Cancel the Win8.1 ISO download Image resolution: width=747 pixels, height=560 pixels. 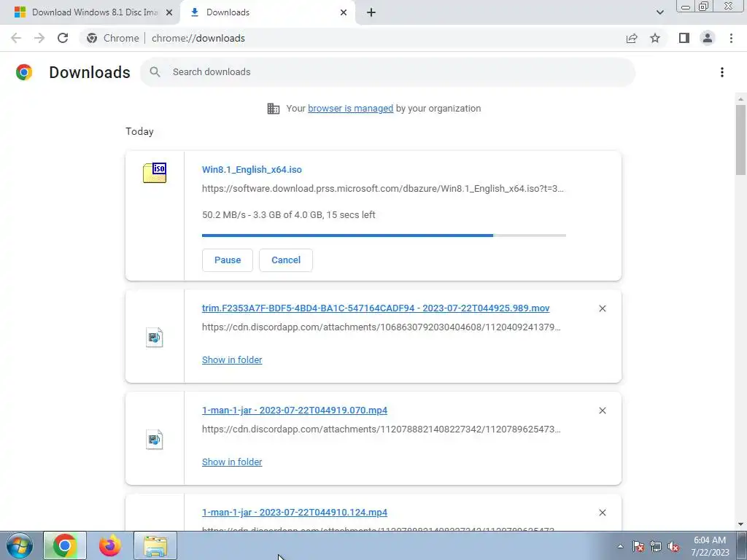coord(286,260)
